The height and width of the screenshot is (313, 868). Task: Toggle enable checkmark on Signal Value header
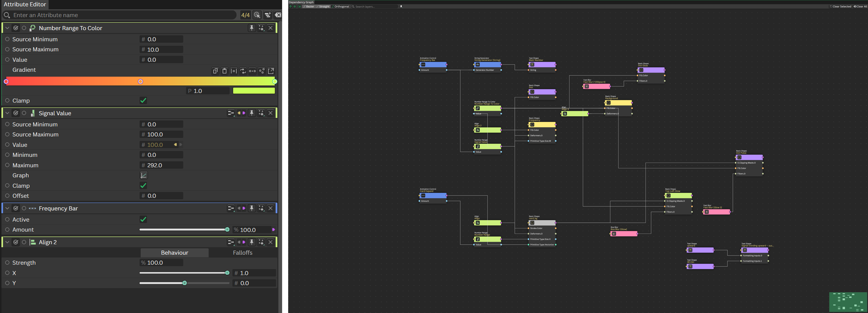(16, 113)
